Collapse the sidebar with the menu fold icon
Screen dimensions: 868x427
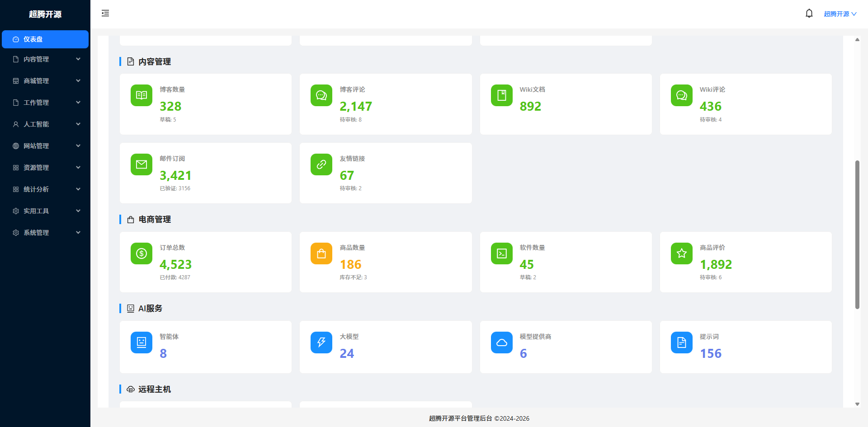coord(105,14)
